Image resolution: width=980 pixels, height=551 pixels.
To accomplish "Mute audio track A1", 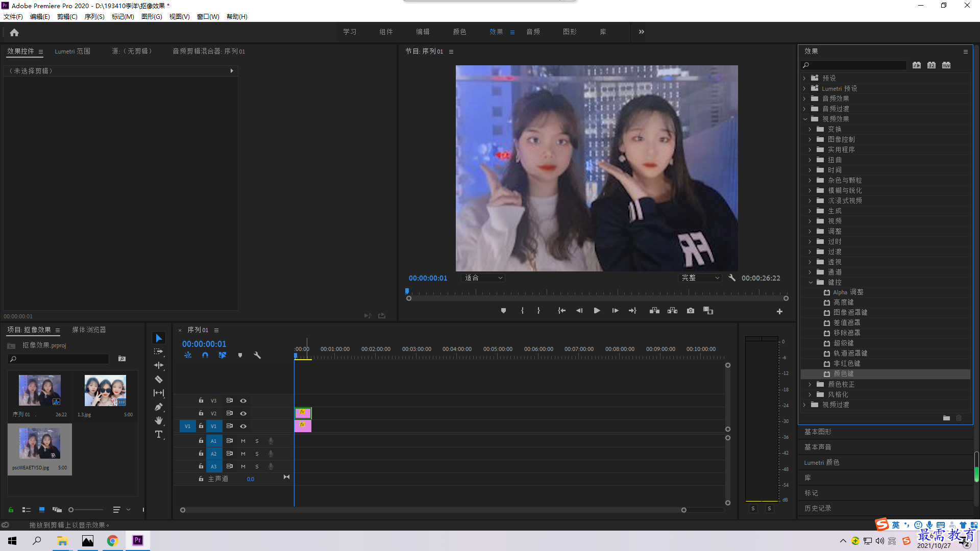I will (x=243, y=441).
